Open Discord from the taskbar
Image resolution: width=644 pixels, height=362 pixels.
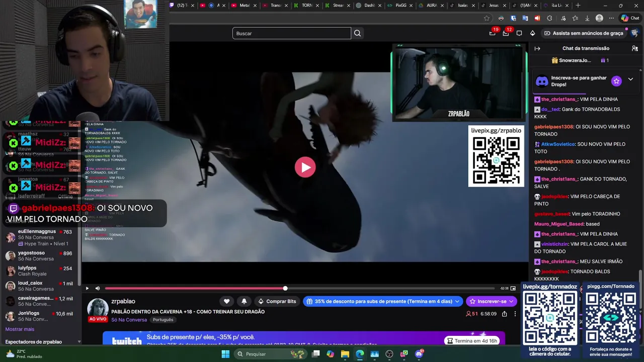[419, 354]
